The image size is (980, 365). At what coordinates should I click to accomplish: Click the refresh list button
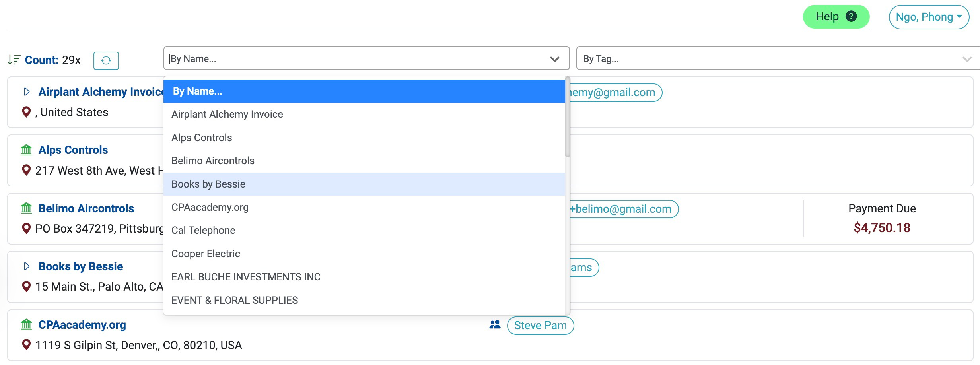pyautogui.click(x=106, y=60)
